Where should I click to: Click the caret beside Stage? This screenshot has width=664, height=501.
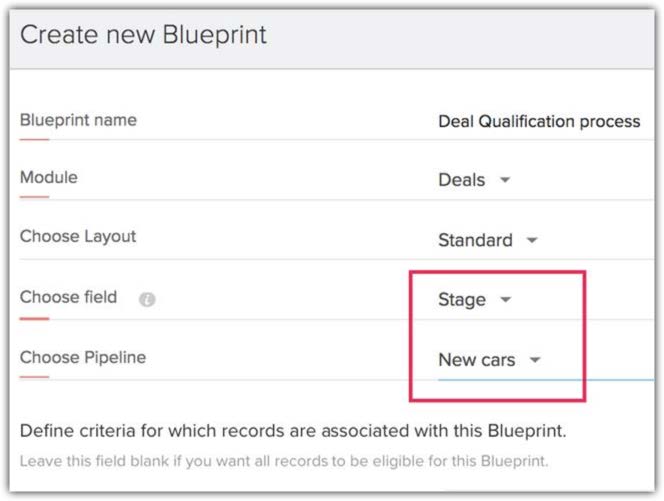point(506,299)
